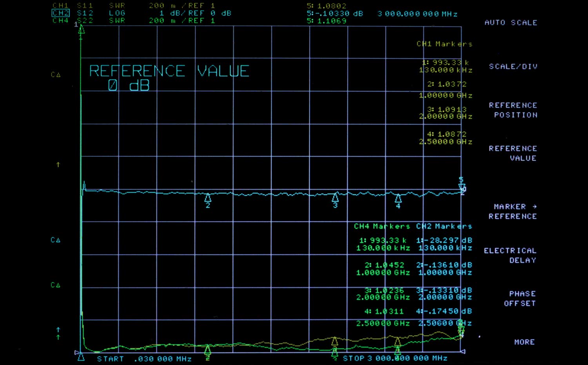The width and height of the screenshot is (588, 365).
Task: Select the SCALE/DIV softkey
Action: (x=513, y=67)
